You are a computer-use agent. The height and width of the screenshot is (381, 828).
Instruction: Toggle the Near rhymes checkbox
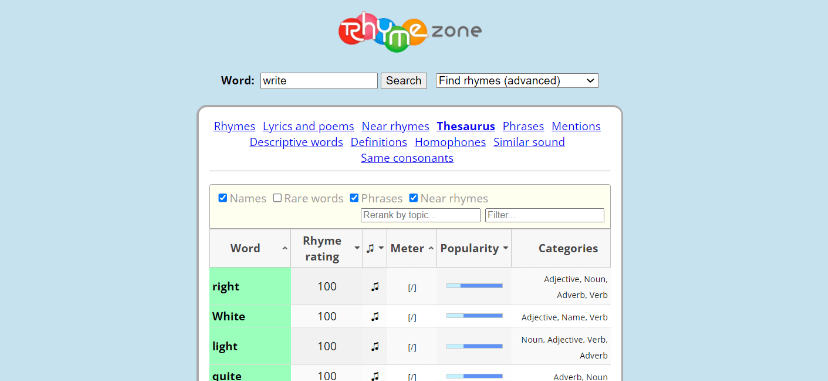[413, 198]
